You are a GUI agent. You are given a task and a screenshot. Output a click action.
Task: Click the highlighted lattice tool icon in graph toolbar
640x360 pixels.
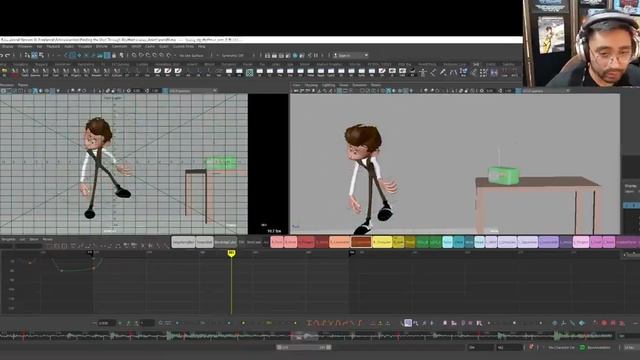coord(407,323)
